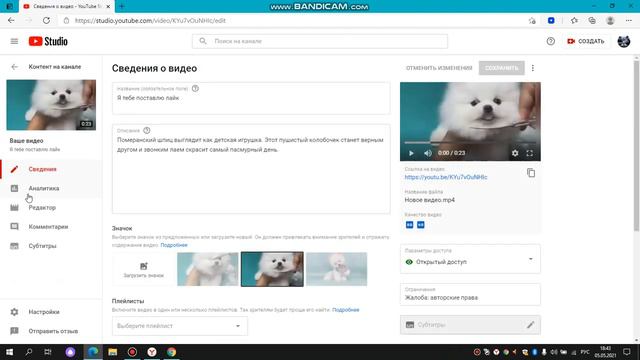The image size is (640, 360).
Task: Open browser favorites list icon
Action: [x=574, y=20]
